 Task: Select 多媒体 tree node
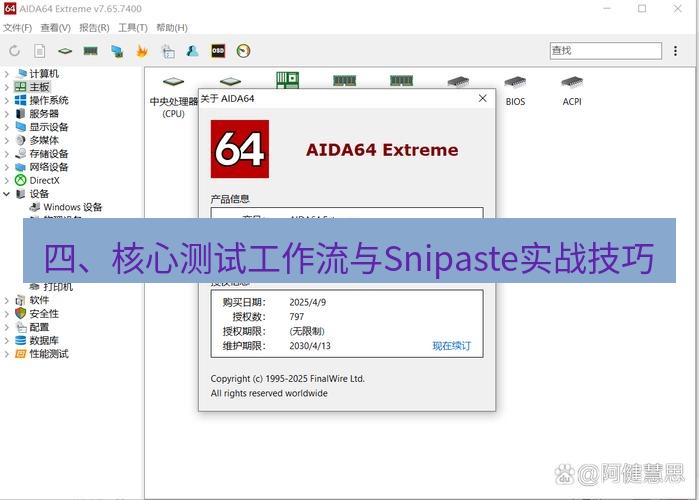44,140
